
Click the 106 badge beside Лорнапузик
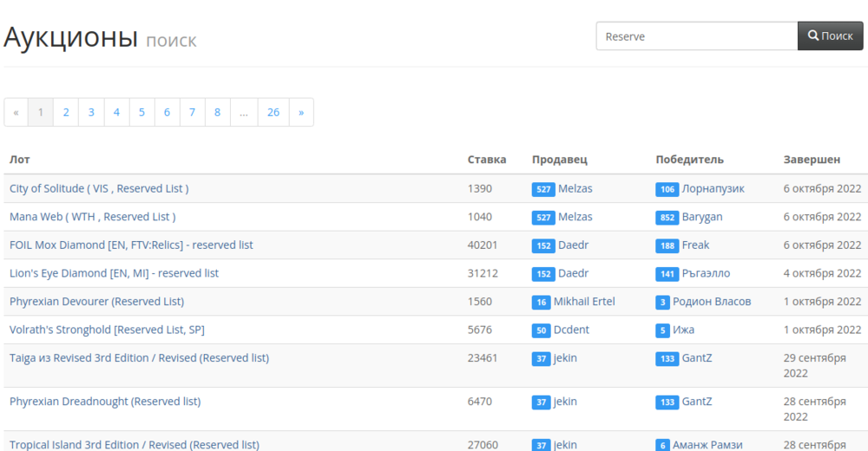tap(667, 189)
